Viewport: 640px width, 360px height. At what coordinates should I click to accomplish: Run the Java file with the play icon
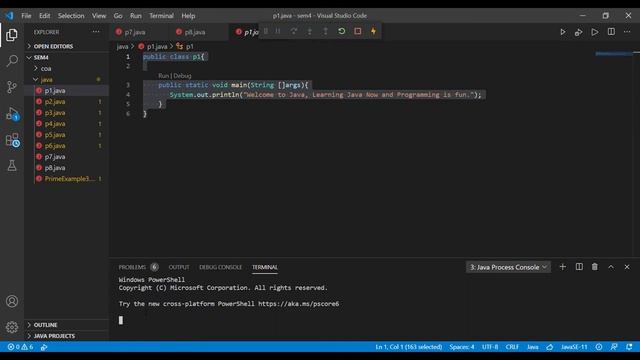[x=562, y=32]
